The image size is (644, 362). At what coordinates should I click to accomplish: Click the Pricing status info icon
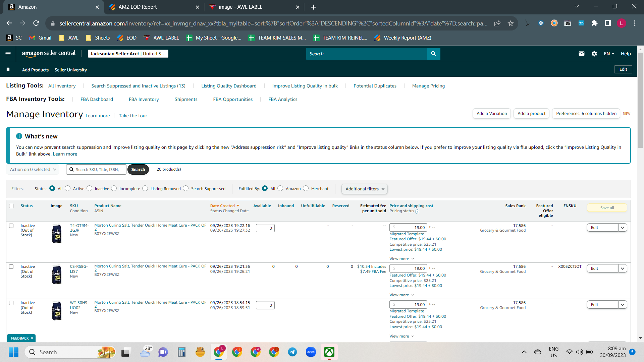click(417, 212)
